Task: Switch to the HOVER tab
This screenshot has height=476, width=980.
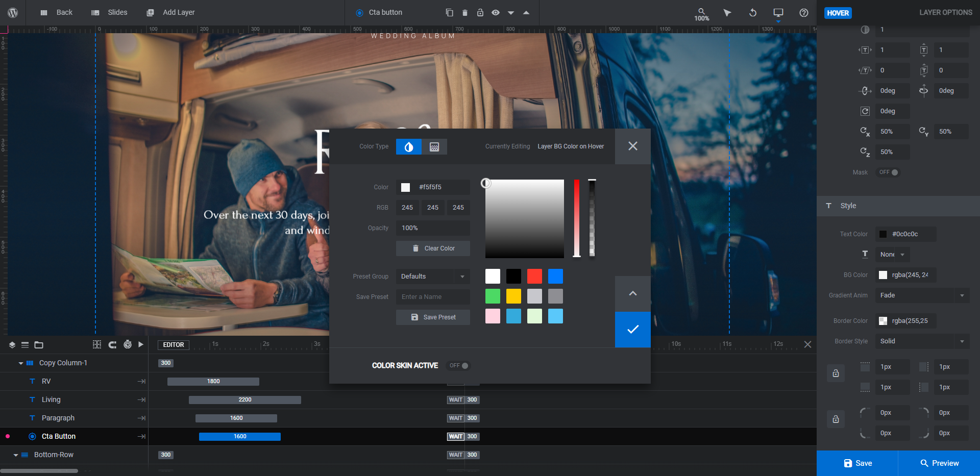Action: coord(838,13)
